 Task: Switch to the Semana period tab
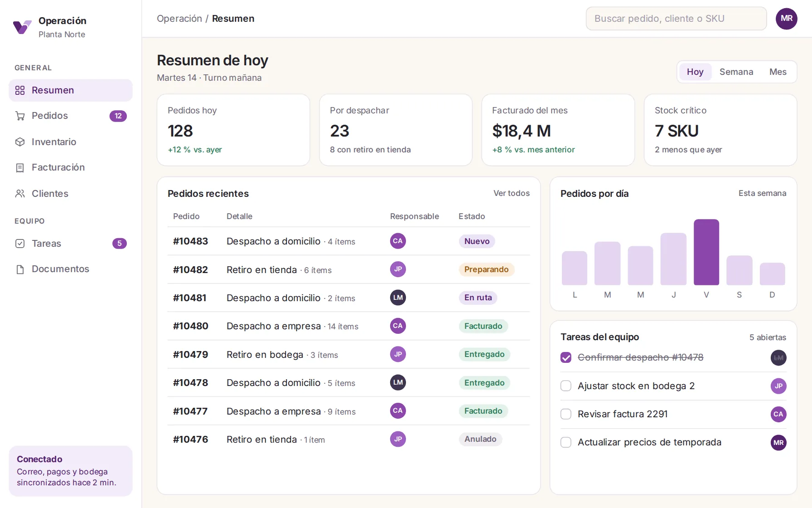[736, 72]
